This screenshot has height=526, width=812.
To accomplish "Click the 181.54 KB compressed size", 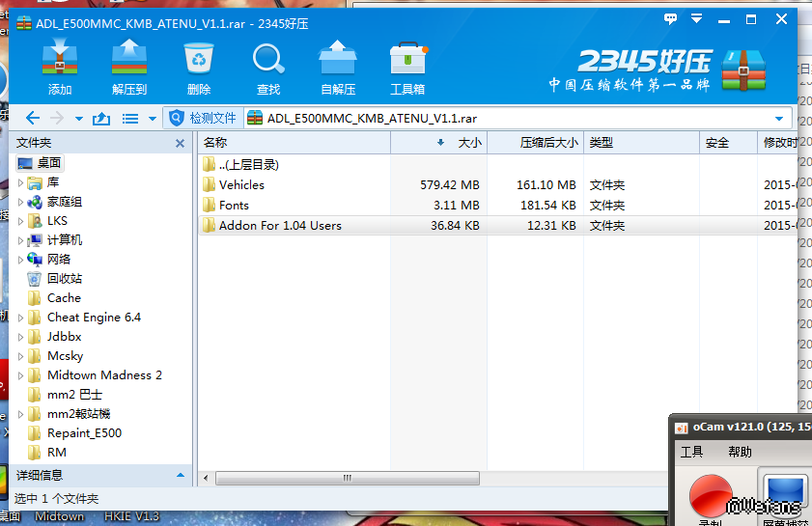I will click(x=547, y=205).
